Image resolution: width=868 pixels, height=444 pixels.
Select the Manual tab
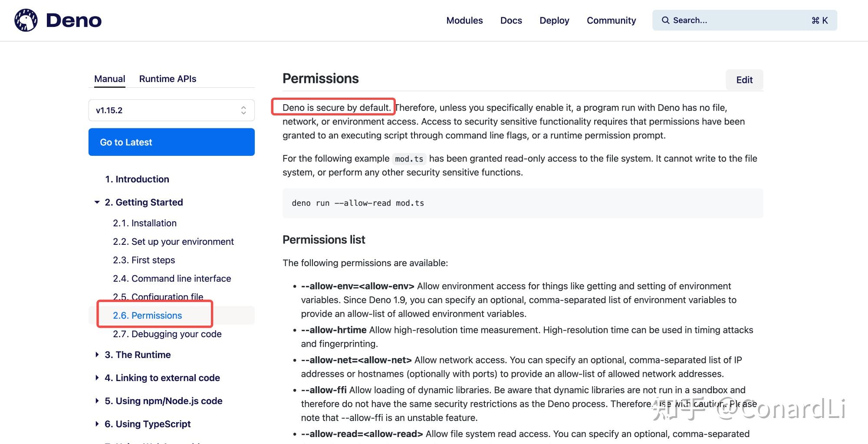(x=109, y=79)
